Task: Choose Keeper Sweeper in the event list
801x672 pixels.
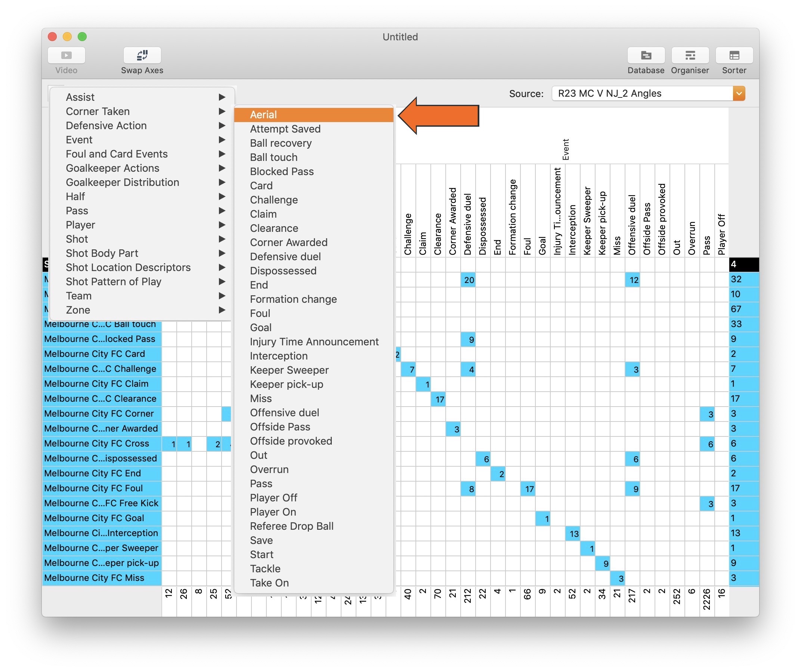Action: [x=289, y=370]
